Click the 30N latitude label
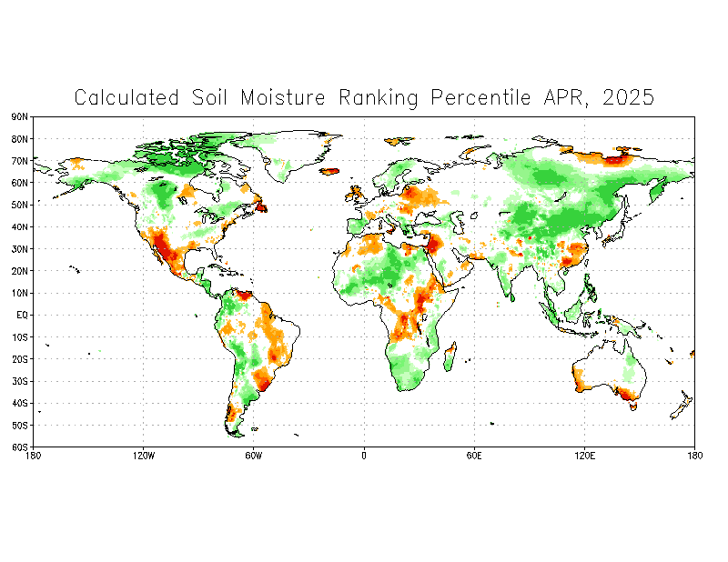The height and width of the screenshot is (562, 728). tap(20, 249)
